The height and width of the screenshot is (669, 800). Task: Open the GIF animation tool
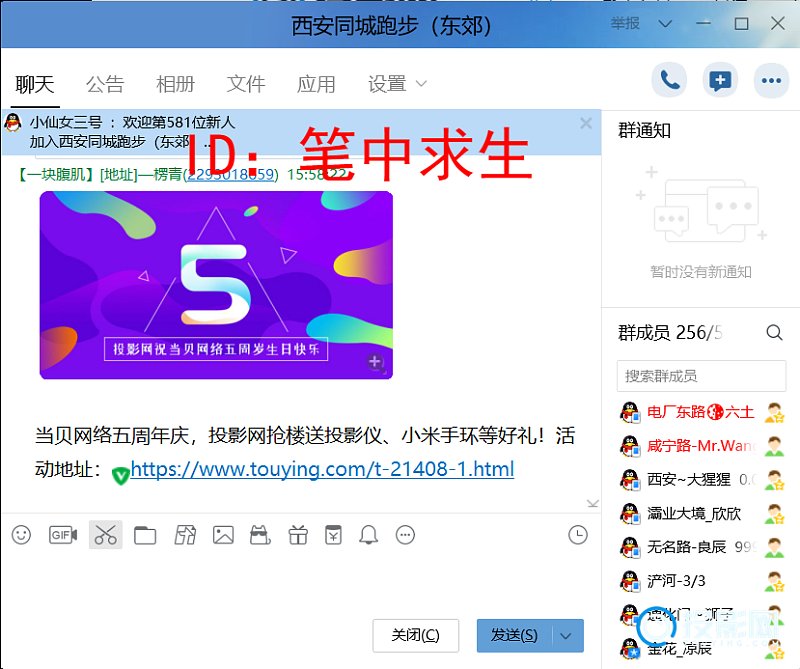63,535
